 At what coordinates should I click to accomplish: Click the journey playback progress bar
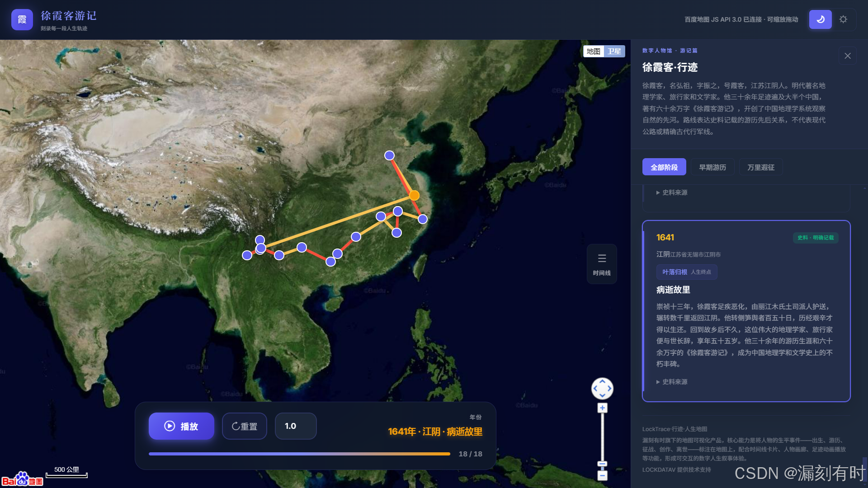(x=299, y=454)
